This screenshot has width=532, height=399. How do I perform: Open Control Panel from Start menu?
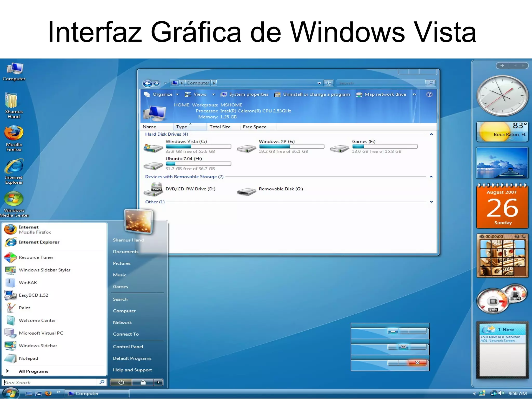128,347
